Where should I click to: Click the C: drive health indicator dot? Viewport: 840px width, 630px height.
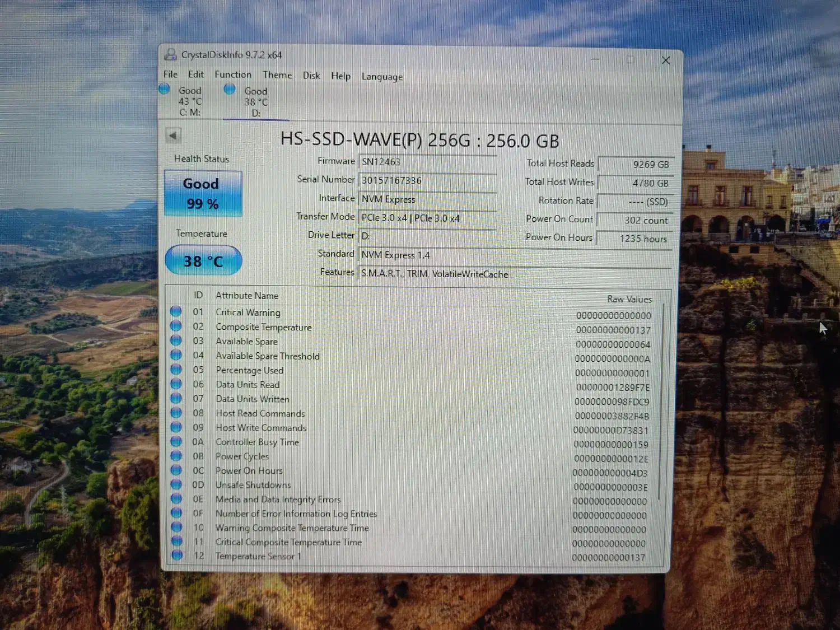coord(164,88)
